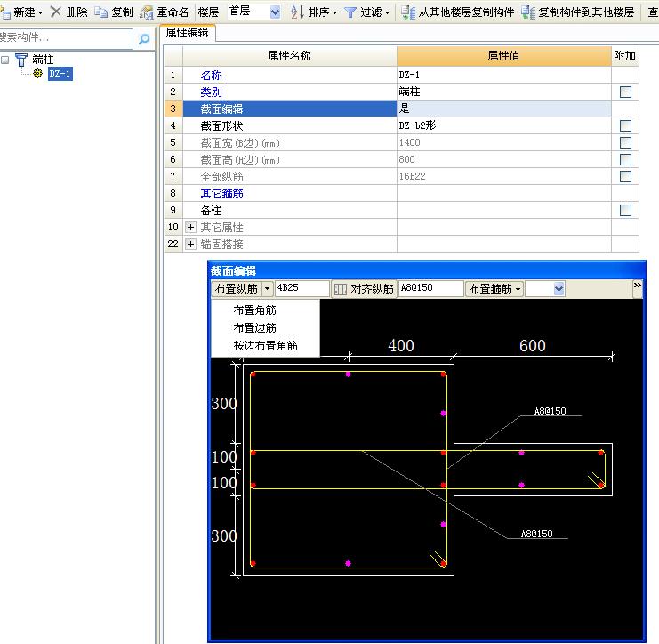
Task: Click the 类别 value cell 端柱
Action: coord(503,92)
